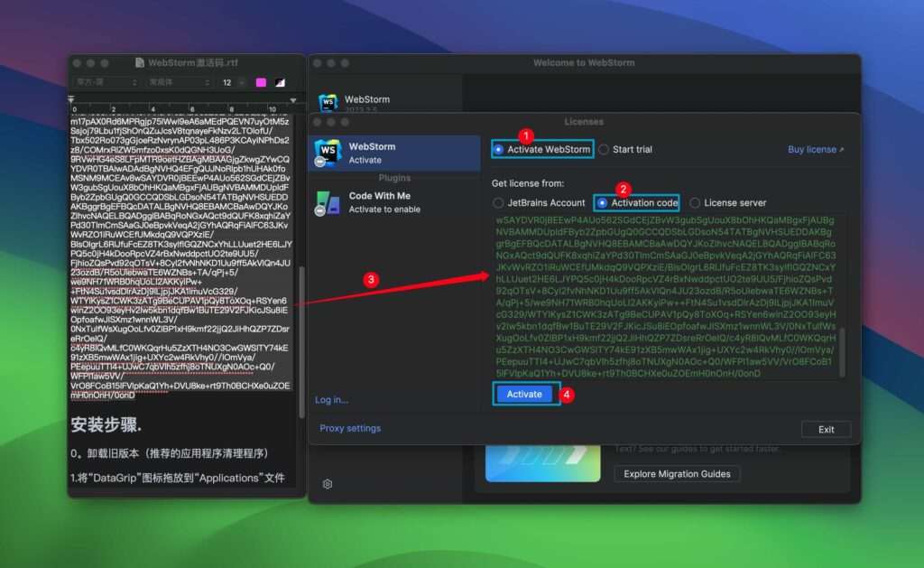Click the document styles icon beside the color well
924x568 pixels.
[x=280, y=82]
